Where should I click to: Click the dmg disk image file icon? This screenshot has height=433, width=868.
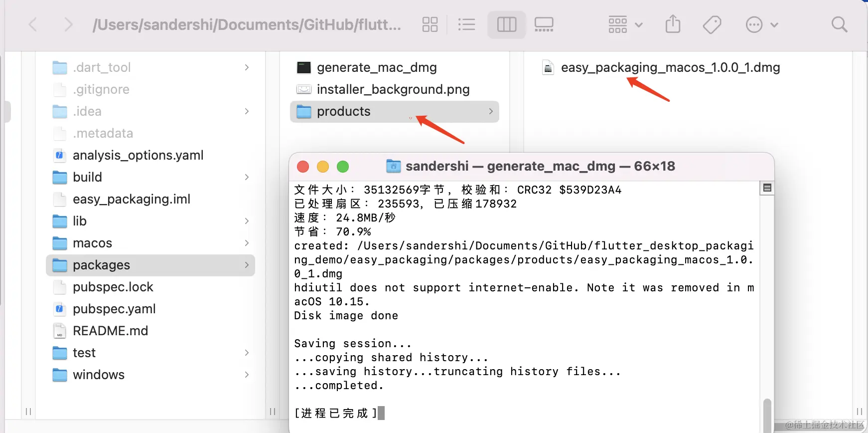pos(548,67)
